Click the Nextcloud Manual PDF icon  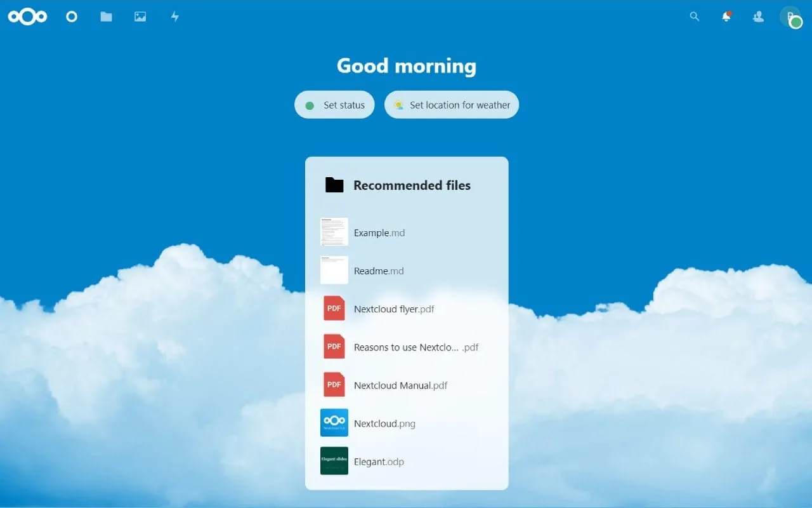[x=334, y=384]
